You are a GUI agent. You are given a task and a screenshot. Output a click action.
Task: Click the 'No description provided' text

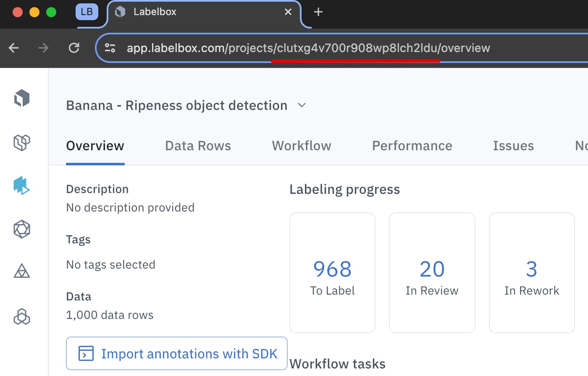click(130, 208)
